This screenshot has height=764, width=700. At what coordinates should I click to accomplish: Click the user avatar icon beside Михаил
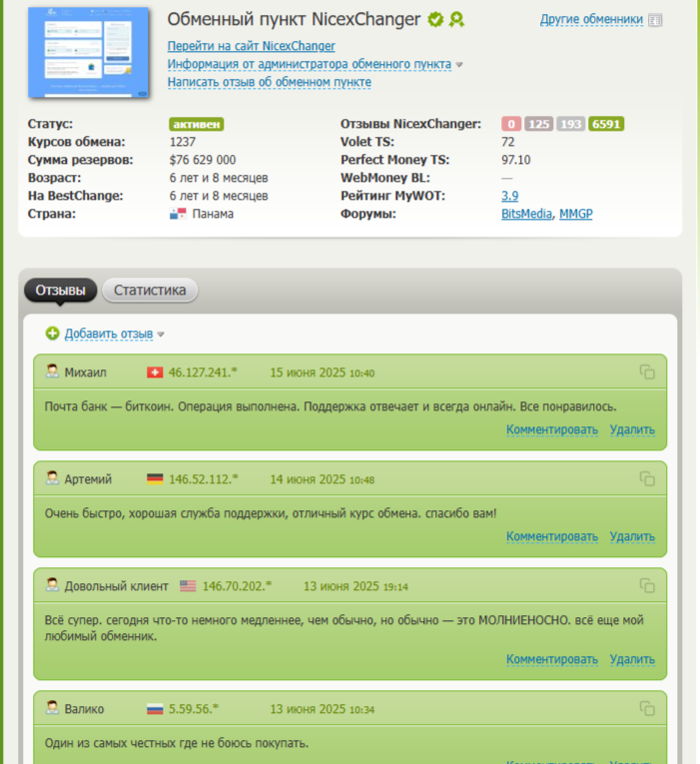(52, 372)
